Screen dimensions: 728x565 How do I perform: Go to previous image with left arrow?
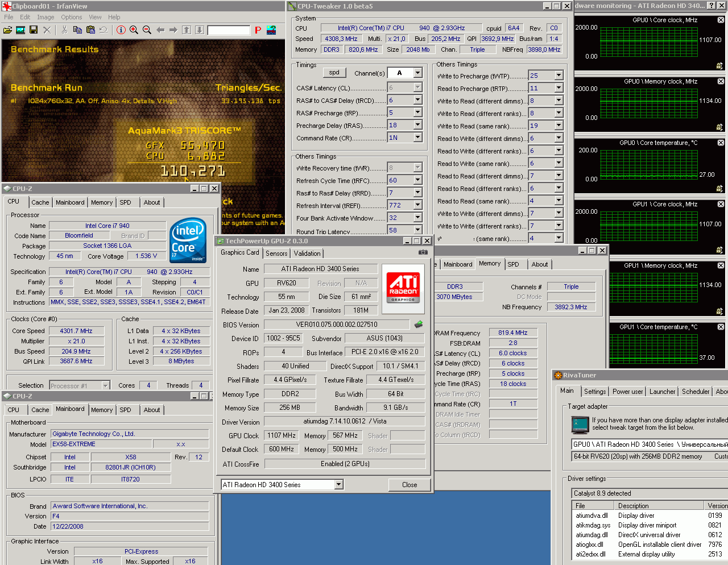(x=160, y=30)
